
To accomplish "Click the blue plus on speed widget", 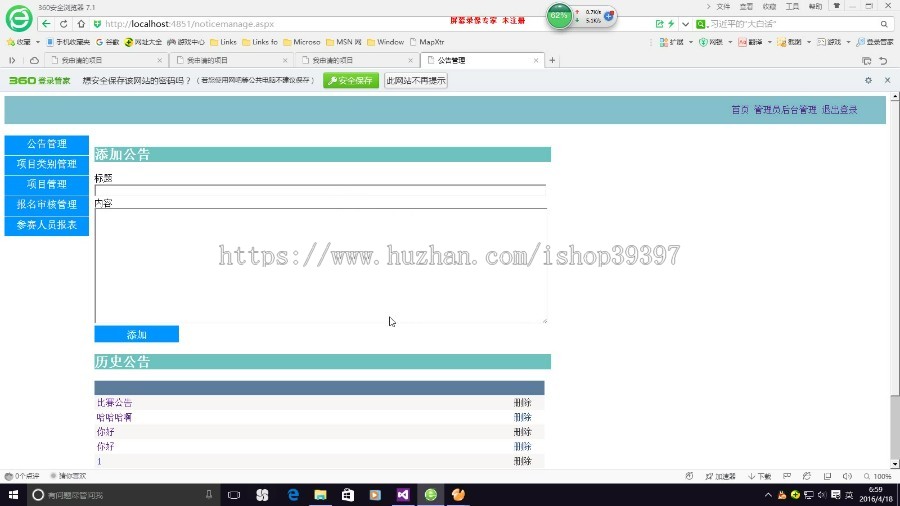I will coord(609,15).
